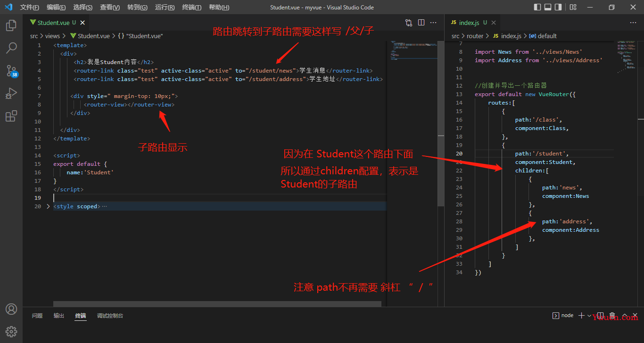This screenshot has height=343, width=644.
Task: Toggle secondary side bar visibility
Action: point(558,7)
